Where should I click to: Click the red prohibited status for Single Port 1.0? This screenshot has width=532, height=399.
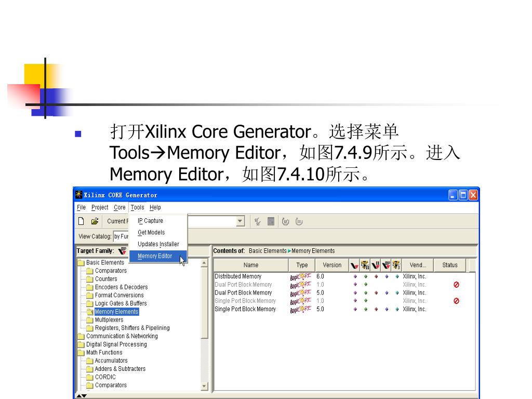pyautogui.click(x=456, y=301)
